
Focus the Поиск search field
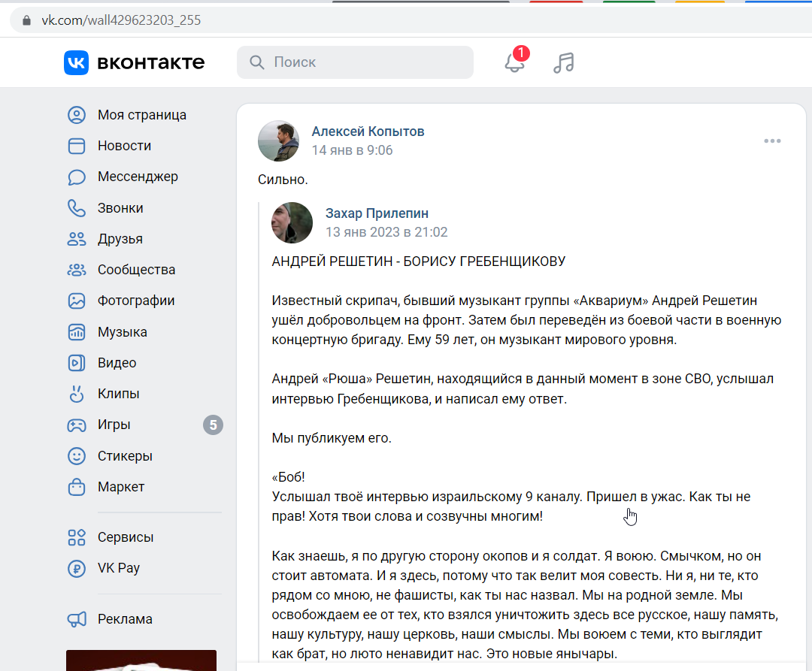(355, 62)
